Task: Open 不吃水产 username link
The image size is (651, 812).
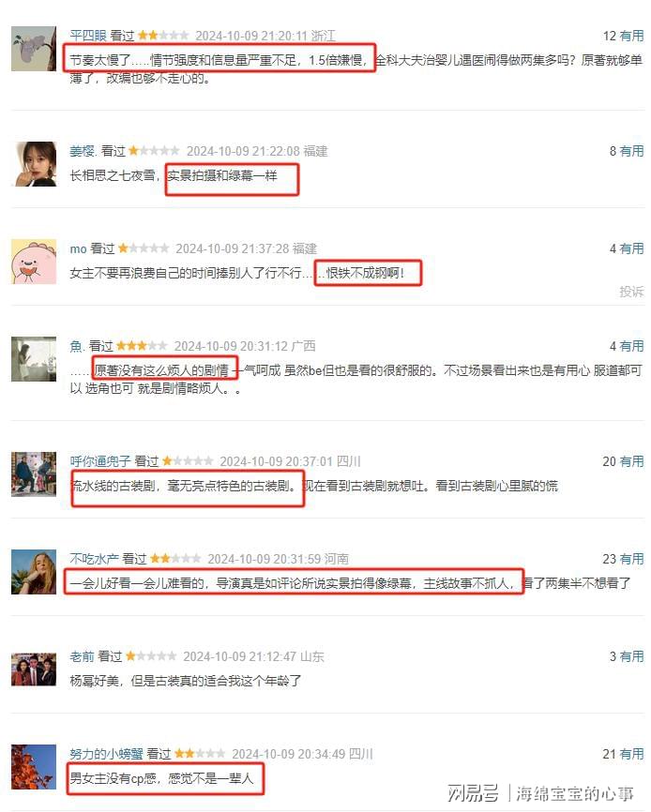Action: (x=94, y=559)
